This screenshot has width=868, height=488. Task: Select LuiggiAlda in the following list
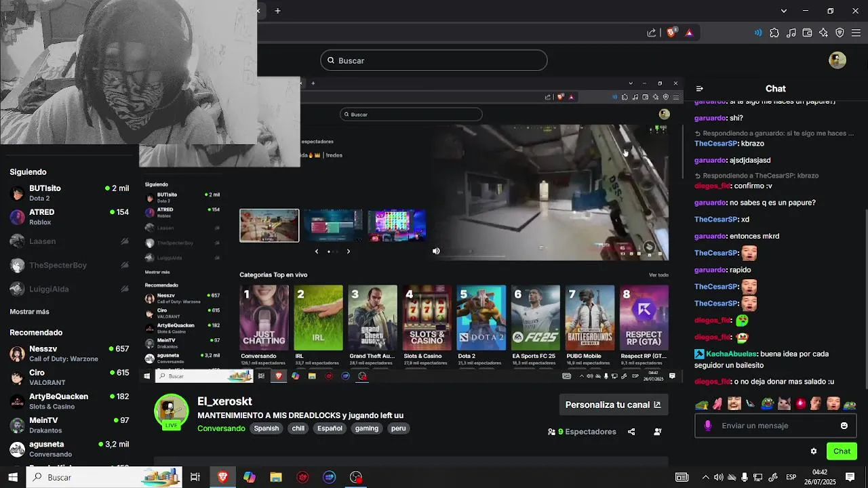69,289
